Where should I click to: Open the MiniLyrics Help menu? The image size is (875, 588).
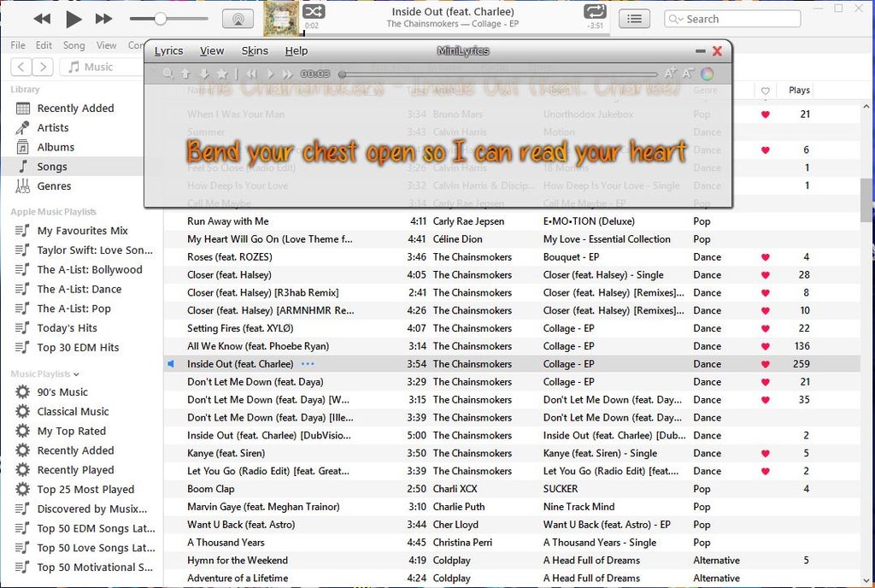click(297, 50)
